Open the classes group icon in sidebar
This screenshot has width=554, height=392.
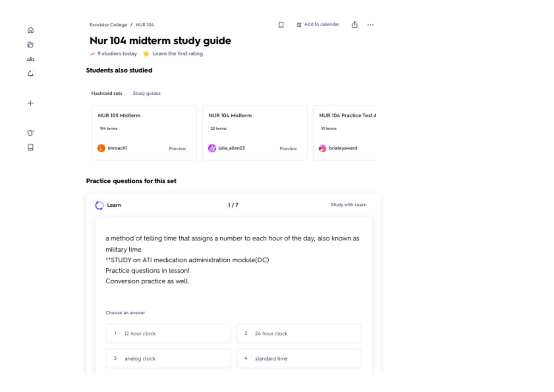click(30, 59)
